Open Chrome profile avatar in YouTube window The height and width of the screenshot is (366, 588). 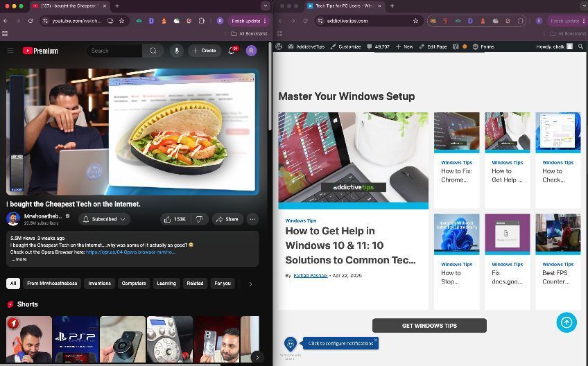[x=220, y=21]
